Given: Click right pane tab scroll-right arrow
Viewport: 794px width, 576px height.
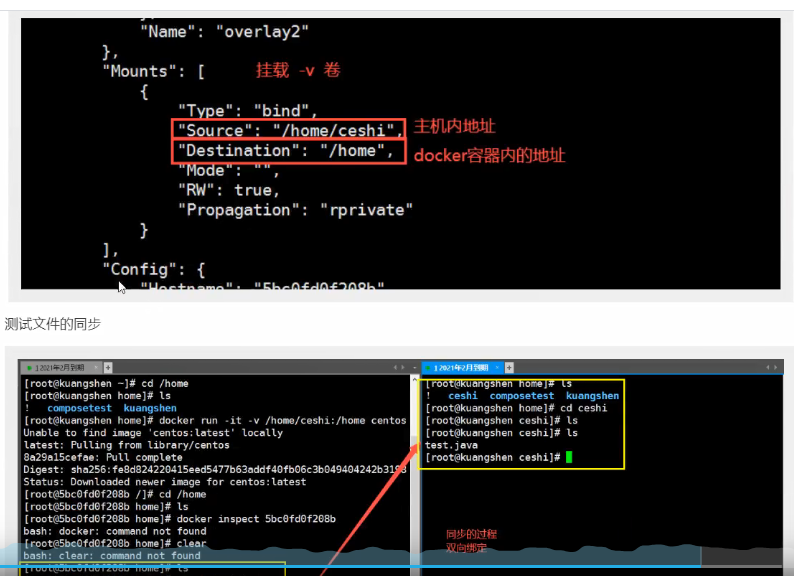Looking at the screenshot, I should 775,367.
